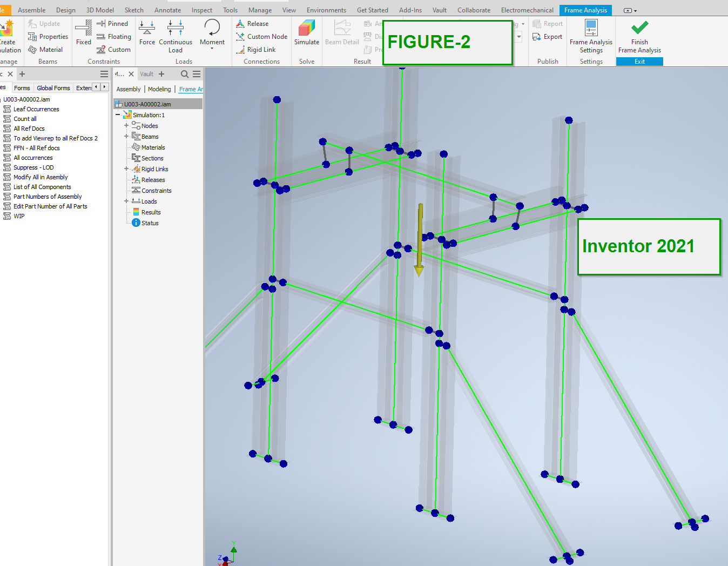Close the model browser panel
The image size is (728, 566).
tap(131, 74)
